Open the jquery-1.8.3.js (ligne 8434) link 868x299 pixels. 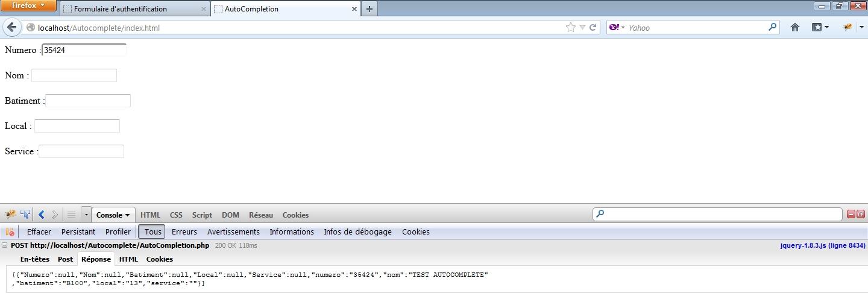pos(823,246)
